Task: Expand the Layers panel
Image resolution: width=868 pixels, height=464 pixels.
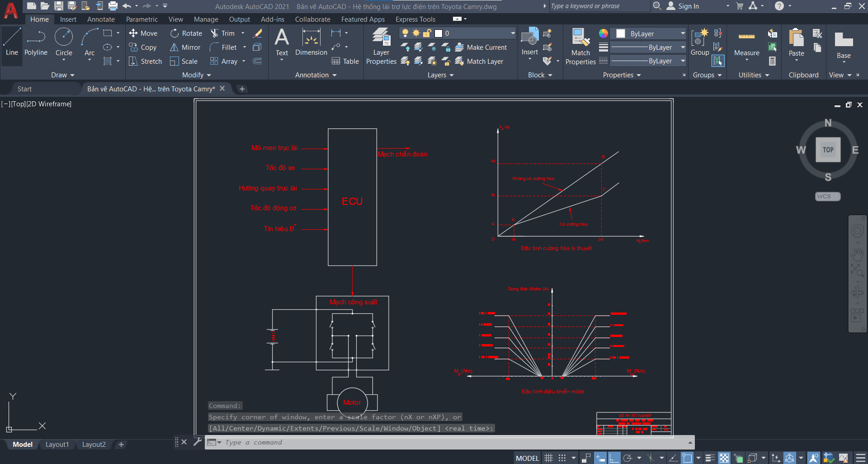Action: tap(441, 75)
